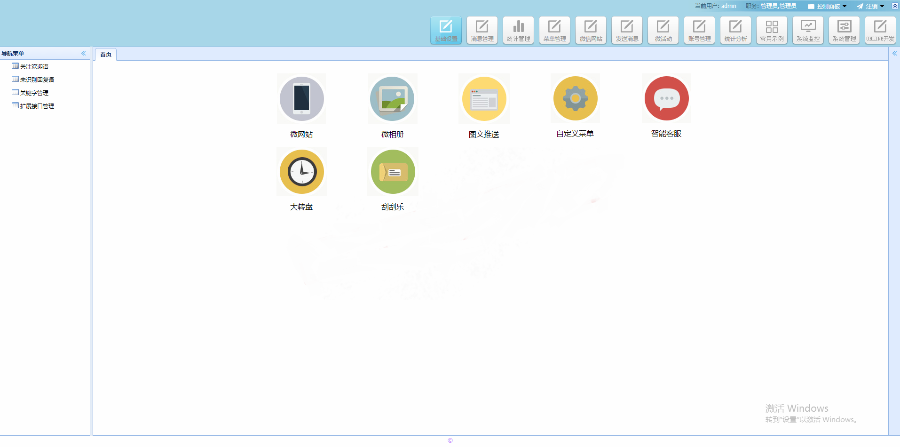The width and height of the screenshot is (900, 447).
Task: Open the 注销 dropdown
Action: (871, 6)
